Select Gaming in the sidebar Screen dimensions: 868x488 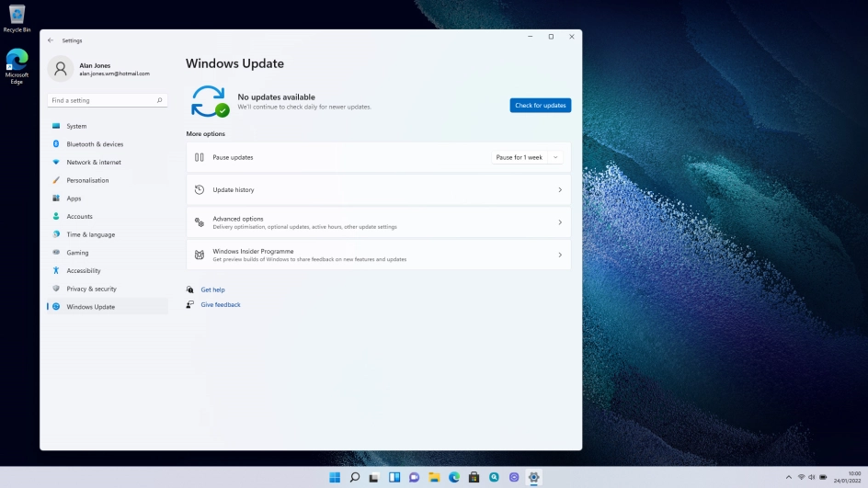coord(77,253)
